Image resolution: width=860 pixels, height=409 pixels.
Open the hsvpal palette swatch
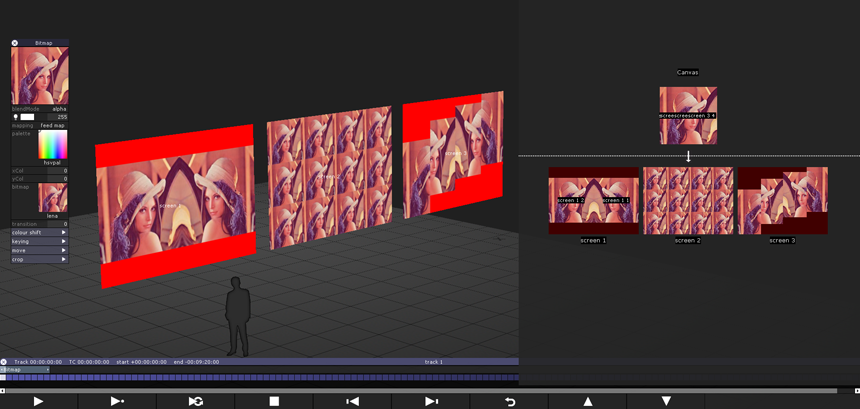[x=53, y=145]
